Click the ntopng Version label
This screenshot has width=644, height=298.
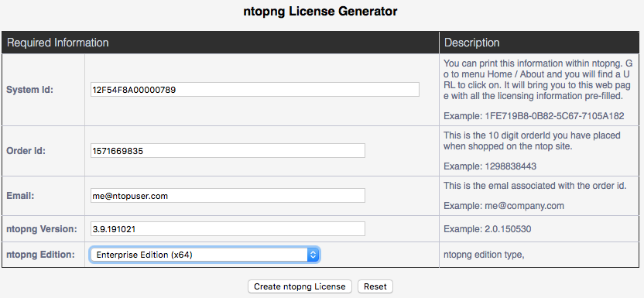click(x=42, y=229)
